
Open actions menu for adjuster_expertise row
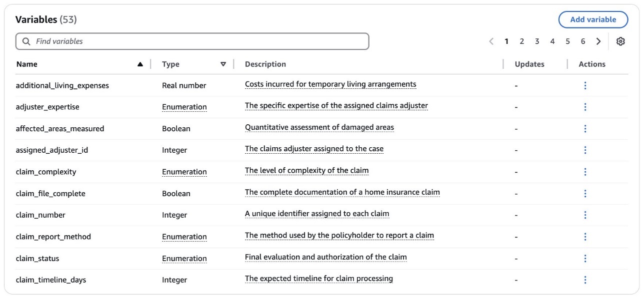tap(585, 106)
